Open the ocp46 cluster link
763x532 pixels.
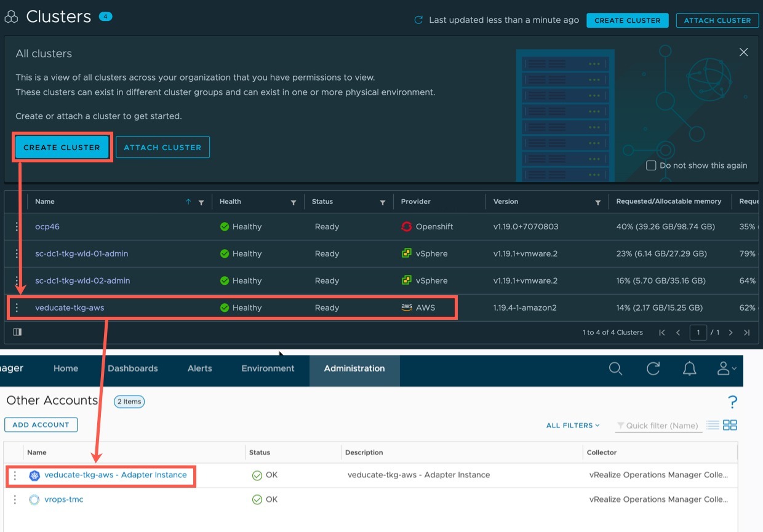tap(47, 227)
